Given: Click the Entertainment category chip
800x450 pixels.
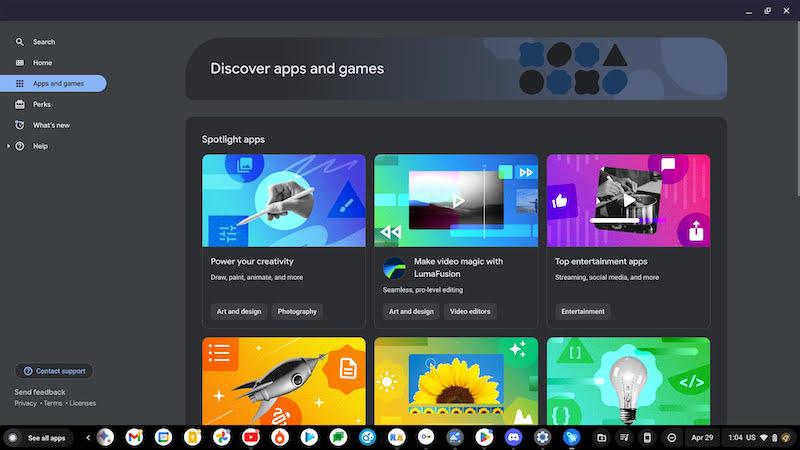Looking at the screenshot, I should pos(583,311).
